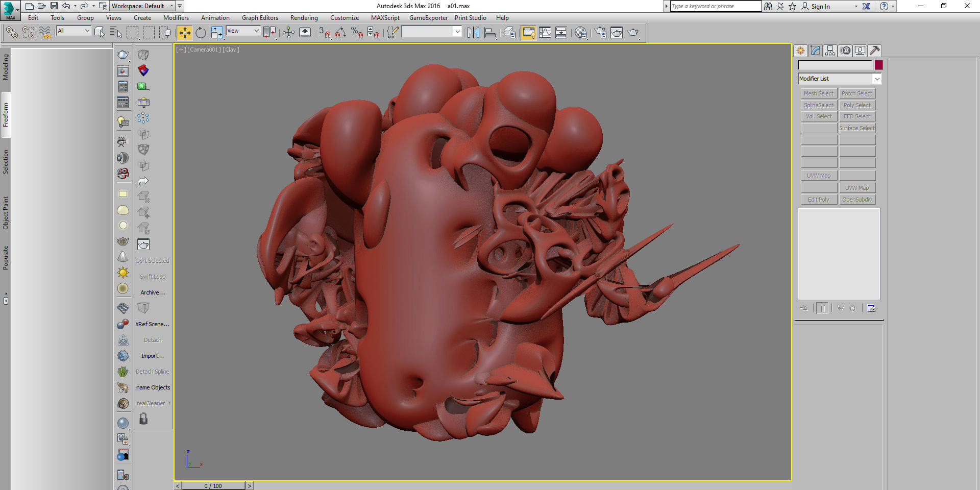Toggle the highlighted Layer Explorer button
Screen dimensions: 980x490
tap(528, 33)
